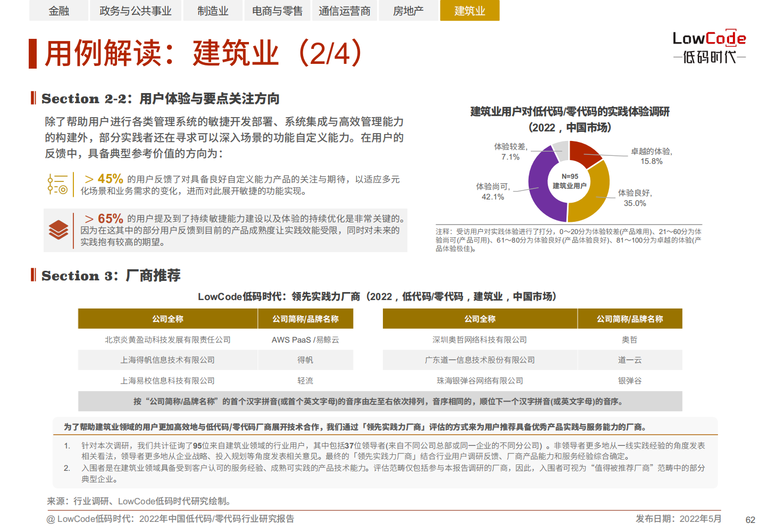Click the customization sliders icon beside 45%

pyautogui.click(x=57, y=184)
